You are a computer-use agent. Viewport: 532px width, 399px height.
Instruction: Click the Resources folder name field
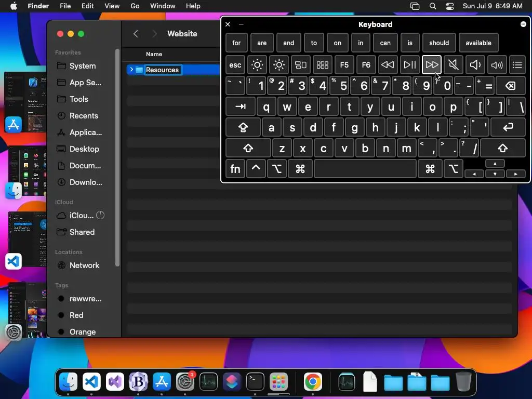[x=162, y=70]
